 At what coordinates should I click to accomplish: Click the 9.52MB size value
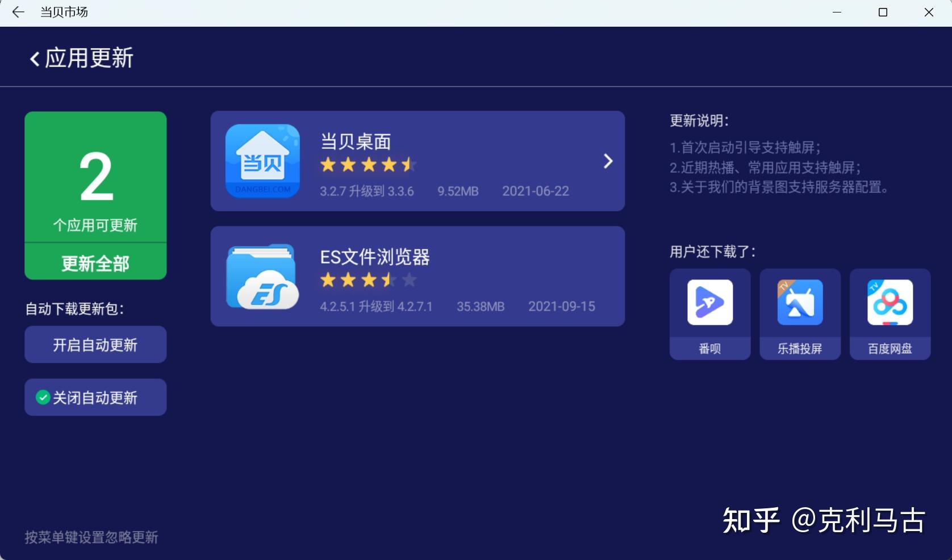(x=458, y=191)
